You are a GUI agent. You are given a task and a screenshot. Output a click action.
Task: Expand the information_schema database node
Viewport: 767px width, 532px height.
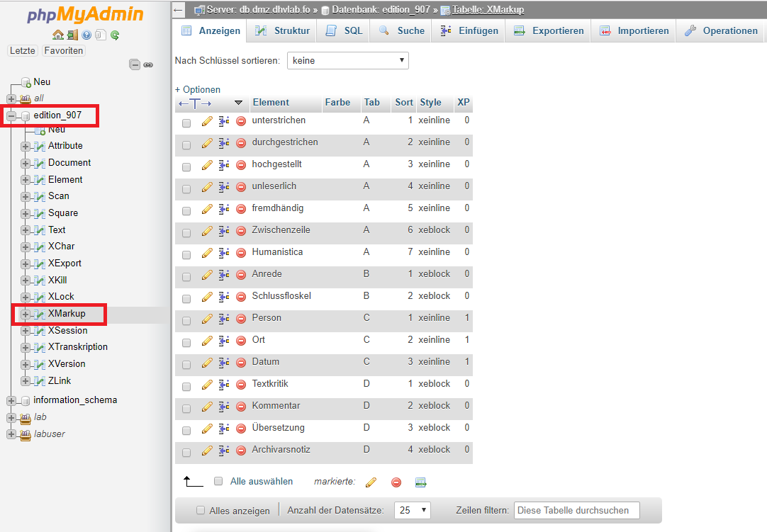tap(11, 400)
